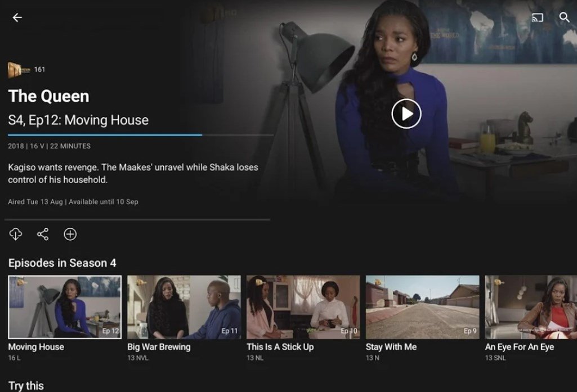Go back using the arrow icon
This screenshot has width=577, height=392.
click(x=17, y=17)
